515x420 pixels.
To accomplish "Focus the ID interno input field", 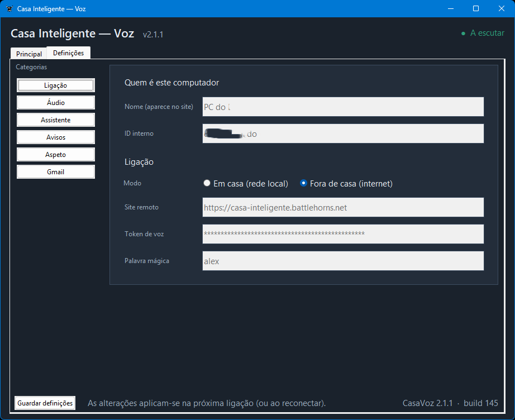I will pos(343,133).
